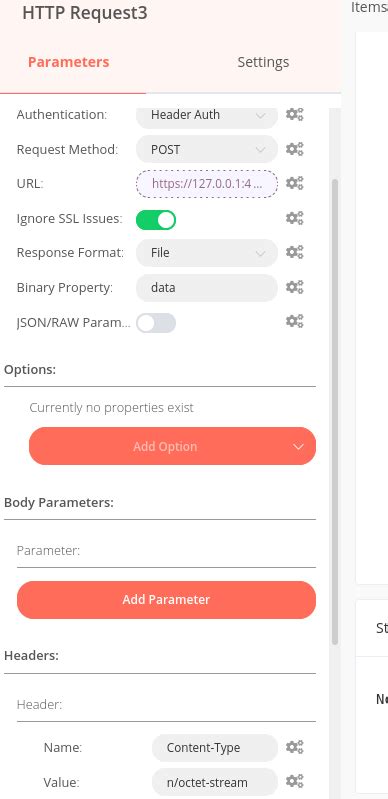Screen dimensions: 388x799
Task: Click the Binary Property input containing data
Action: (x=207, y=287)
